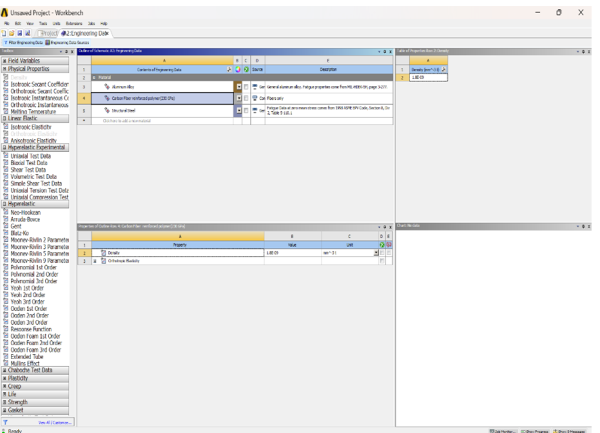Open Engineering Data Sources
This screenshot has height=433, width=600.
(x=67, y=42)
